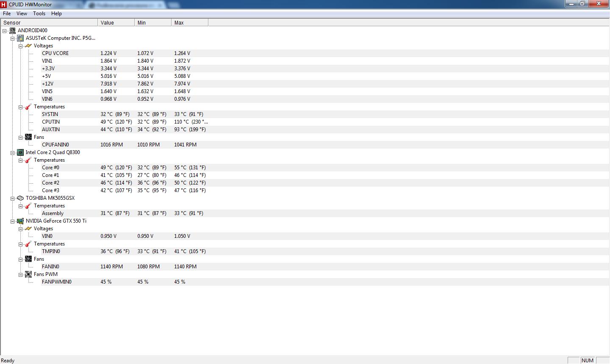Click the ASUSTeK motherboard icon
The width and height of the screenshot is (610, 364).
pyautogui.click(x=20, y=38)
